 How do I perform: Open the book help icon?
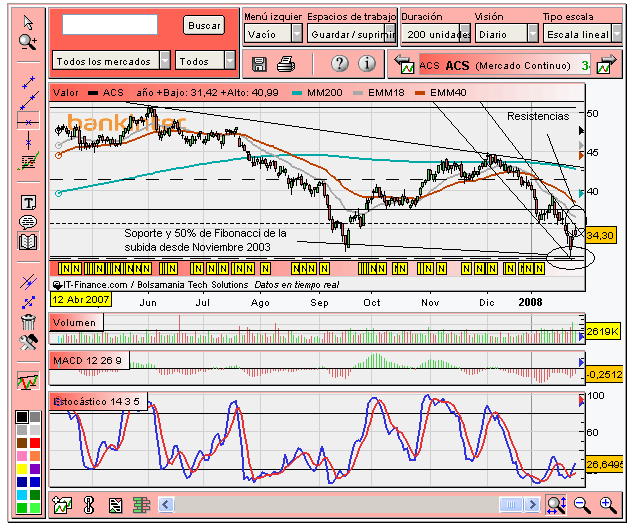click(28, 241)
